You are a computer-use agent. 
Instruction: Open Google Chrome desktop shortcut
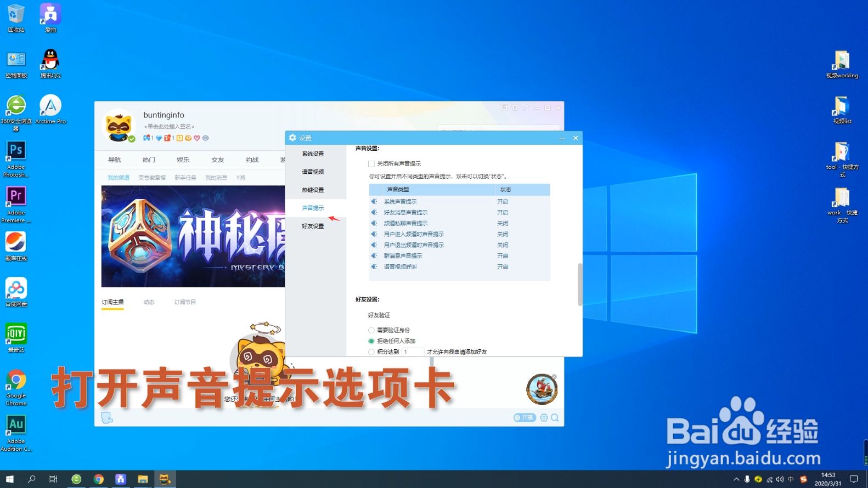pos(16,388)
